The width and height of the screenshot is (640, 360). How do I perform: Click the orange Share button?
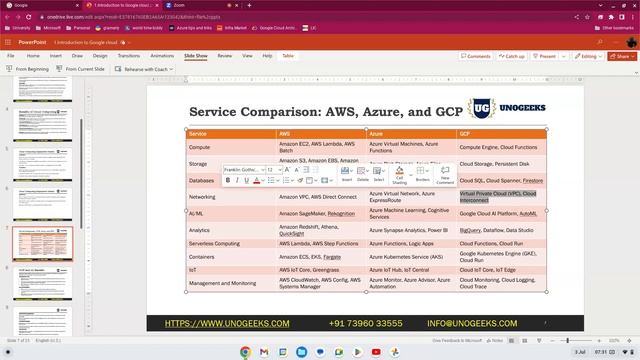point(622,56)
